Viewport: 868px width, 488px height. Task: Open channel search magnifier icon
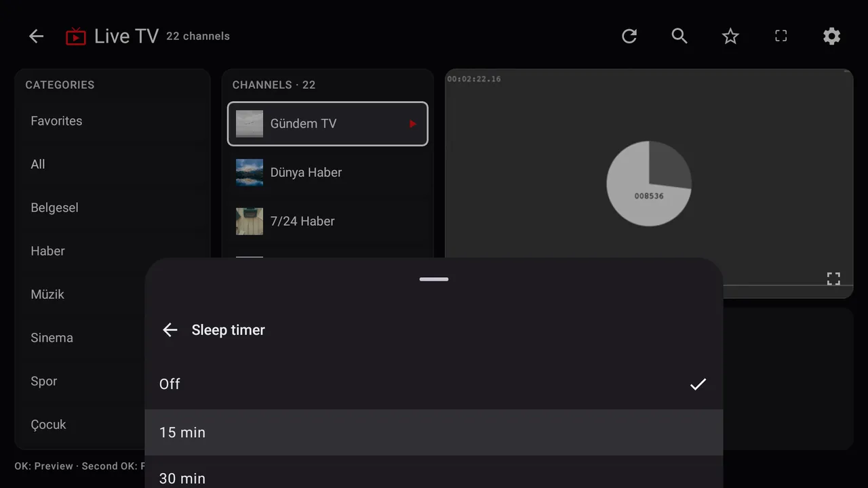pos(679,37)
